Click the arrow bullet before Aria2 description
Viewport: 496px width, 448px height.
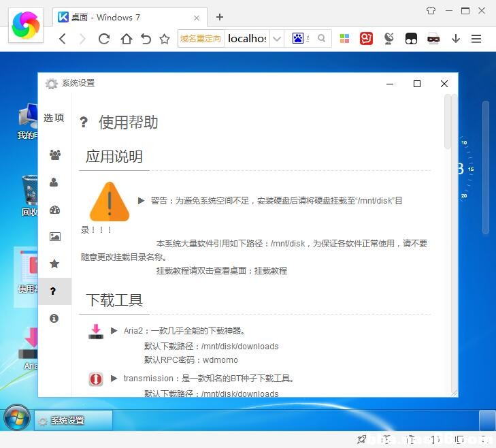114,331
